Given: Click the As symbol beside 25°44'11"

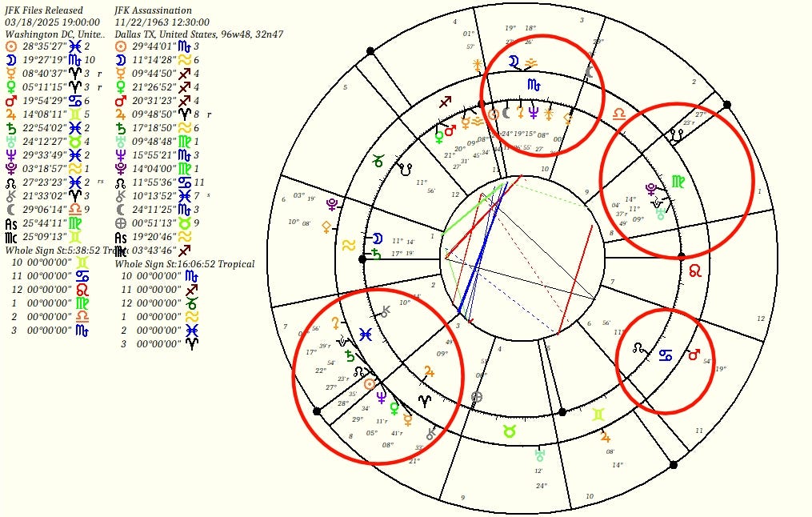Looking at the screenshot, I should pos(11,224).
